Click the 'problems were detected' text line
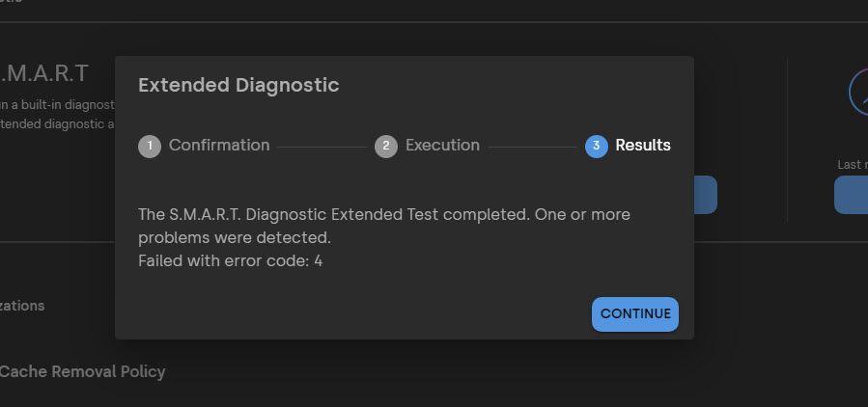The width and height of the screenshot is (868, 407). point(234,237)
